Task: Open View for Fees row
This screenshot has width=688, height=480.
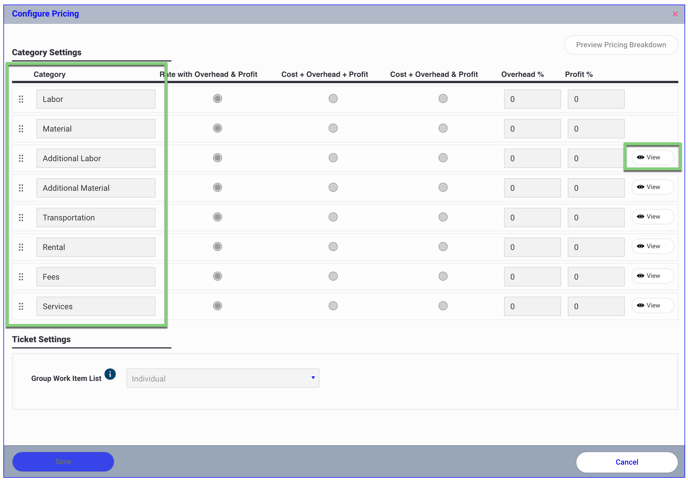Action: click(652, 276)
